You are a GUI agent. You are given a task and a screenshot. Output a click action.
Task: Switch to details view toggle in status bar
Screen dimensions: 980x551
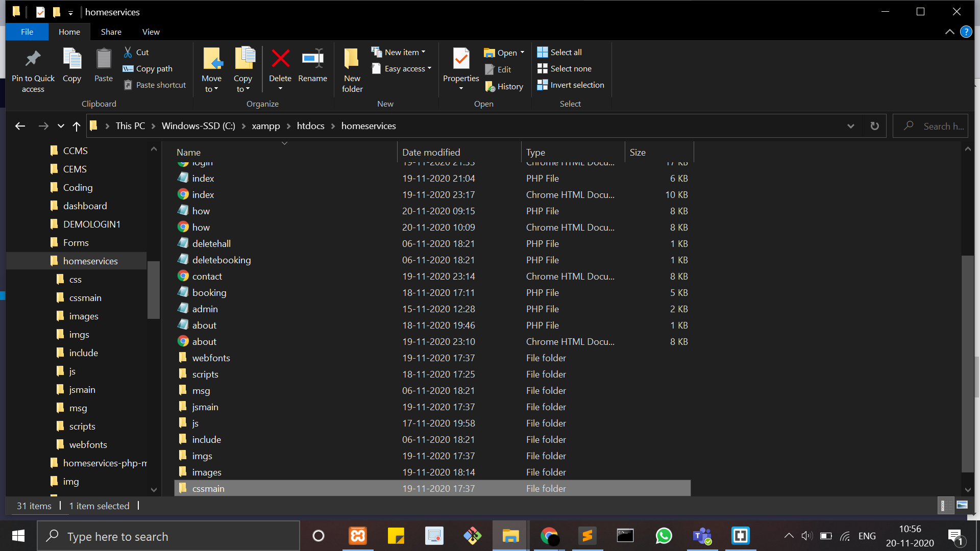[x=945, y=505]
